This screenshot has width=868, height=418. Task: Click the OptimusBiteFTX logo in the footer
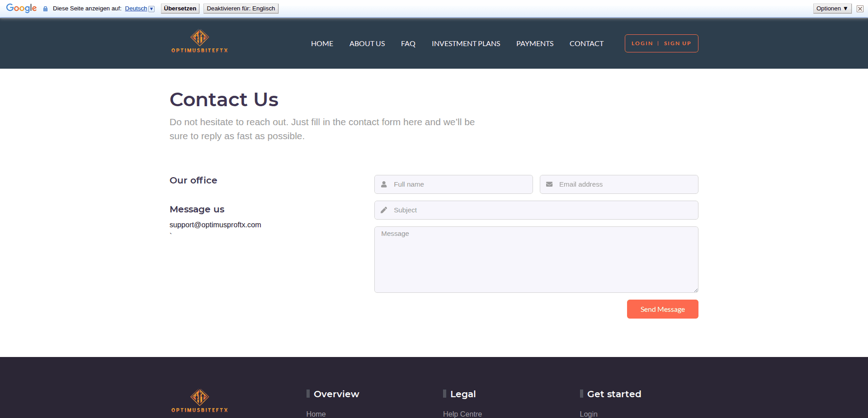199,400
